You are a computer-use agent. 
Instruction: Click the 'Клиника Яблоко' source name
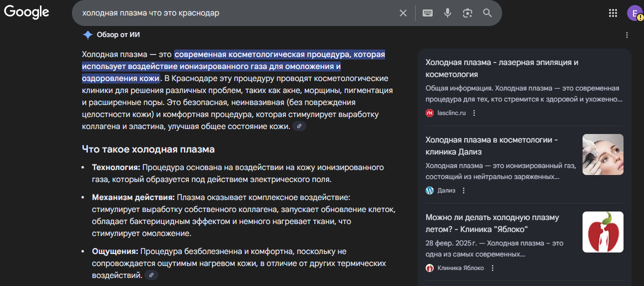(461, 268)
